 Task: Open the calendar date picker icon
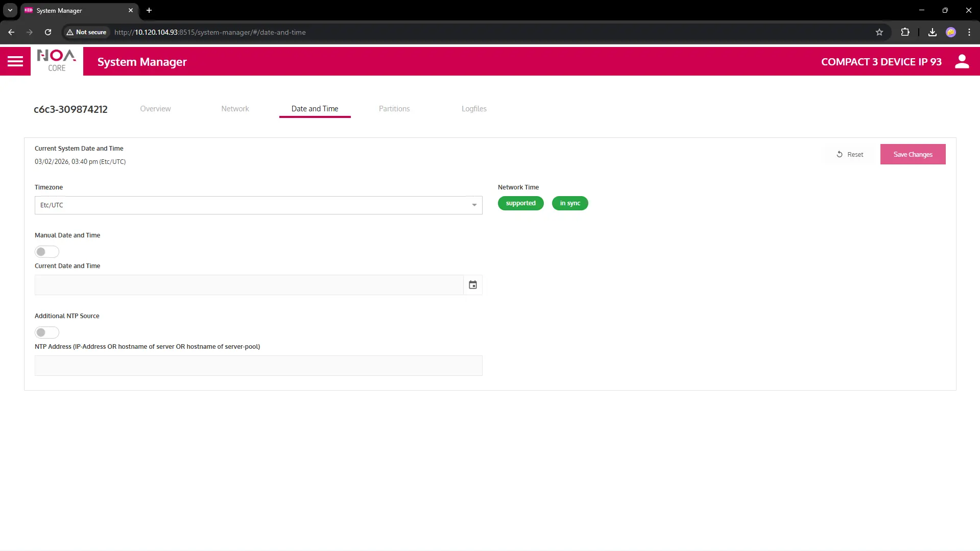point(472,285)
